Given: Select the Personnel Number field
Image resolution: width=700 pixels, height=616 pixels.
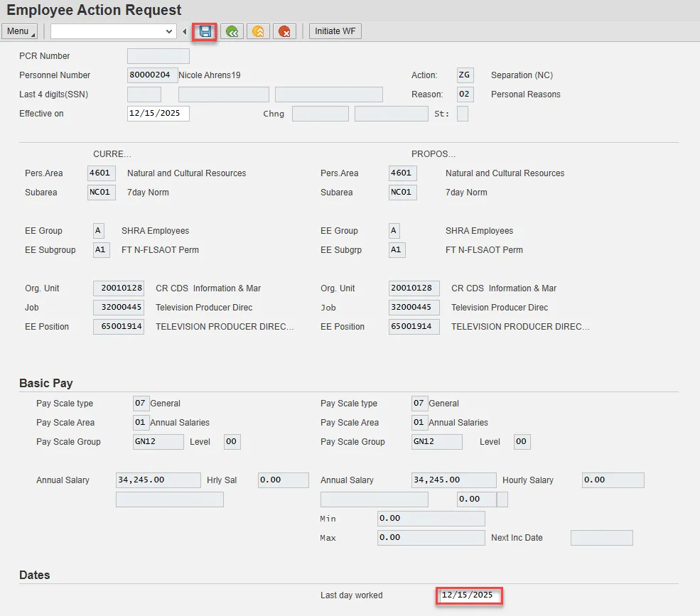Looking at the screenshot, I should [151, 75].
